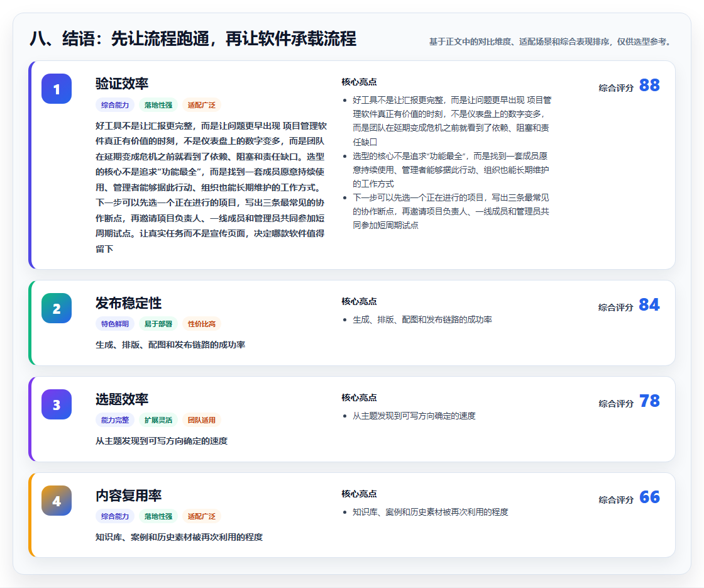Click the 落地性强 tag under 验证效率
This screenshot has width=704, height=588.
(x=158, y=105)
